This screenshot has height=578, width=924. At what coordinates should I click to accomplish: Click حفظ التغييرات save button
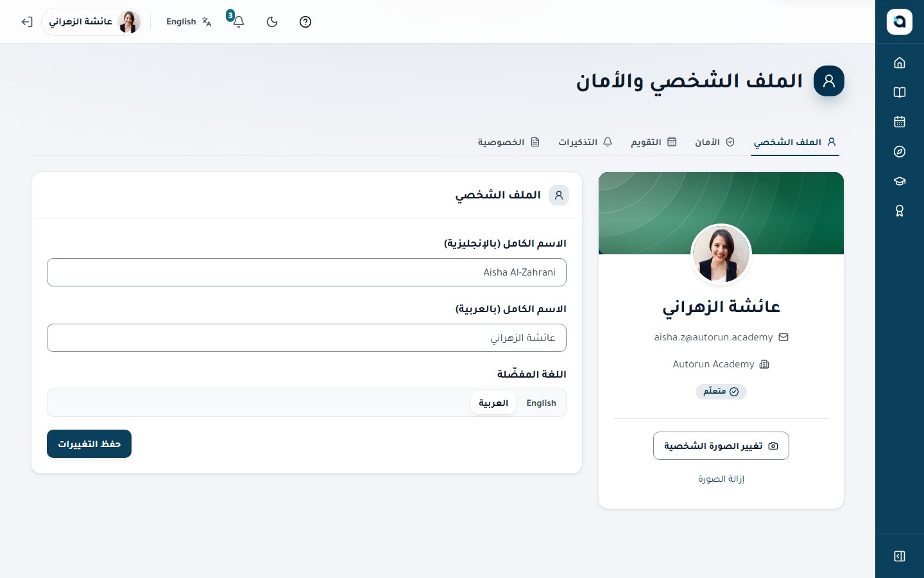89,444
